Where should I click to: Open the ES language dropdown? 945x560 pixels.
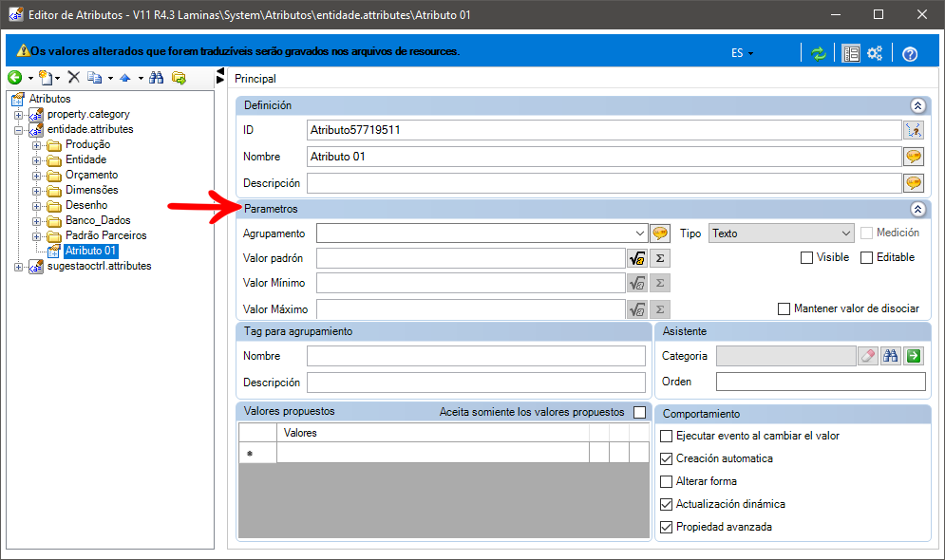[x=743, y=53]
